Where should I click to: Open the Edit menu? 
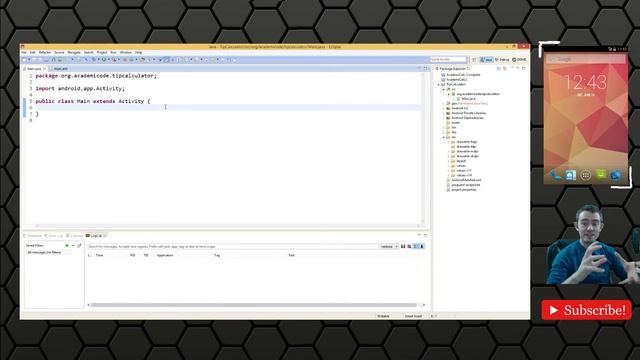pyautogui.click(x=33, y=52)
